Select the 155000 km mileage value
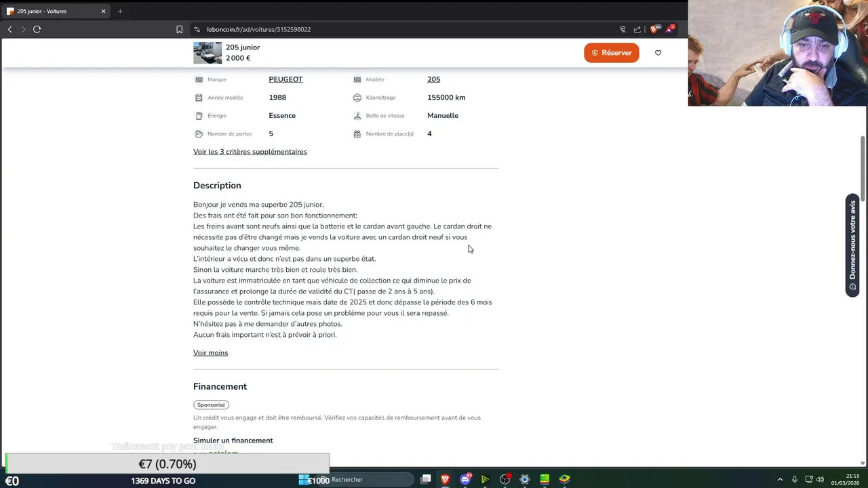The height and width of the screenshot is (488, 868). coord(446,98)
